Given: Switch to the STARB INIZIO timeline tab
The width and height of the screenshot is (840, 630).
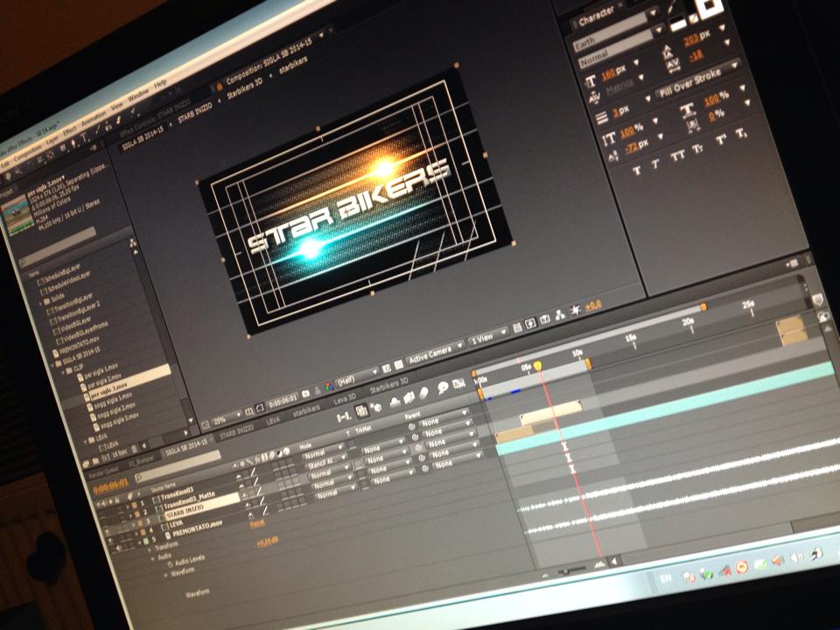Looking at the screenshot, I should tap(237, 431).
